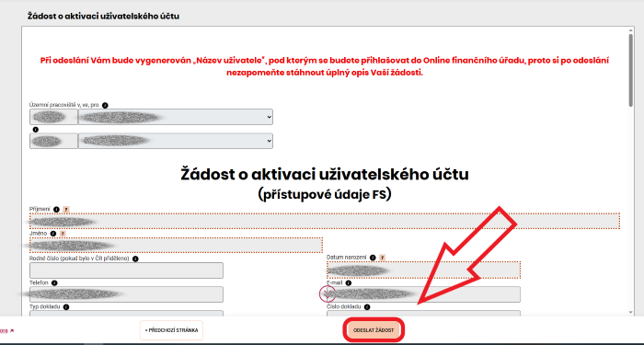Open question mark help beside Jméno
This screenshot has width=644, height=345.
point(63,234)
